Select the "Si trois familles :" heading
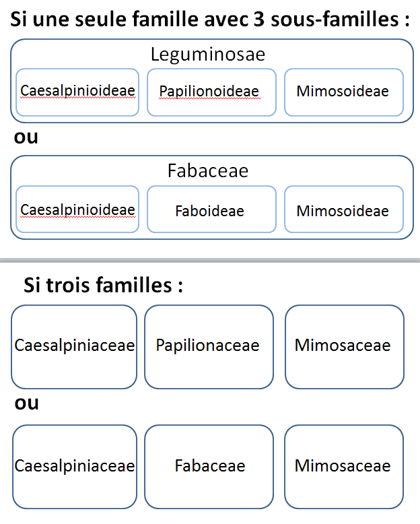420x524 pixels. click(104, 285)
